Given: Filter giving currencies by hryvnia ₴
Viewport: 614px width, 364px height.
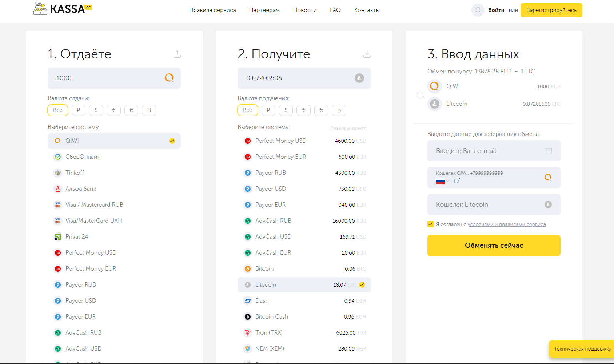Looking at the screenshot, I should (131, 110).
